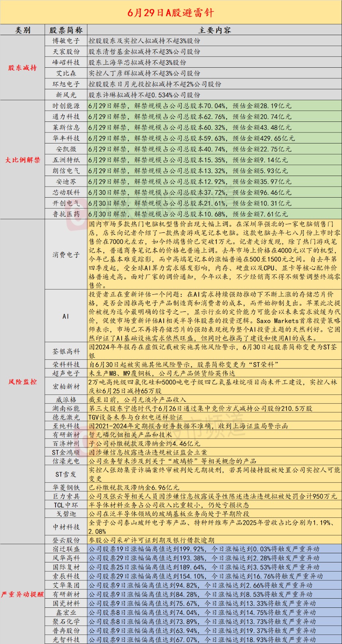Click text 预估金额429.65亿元

pos(263,138)
